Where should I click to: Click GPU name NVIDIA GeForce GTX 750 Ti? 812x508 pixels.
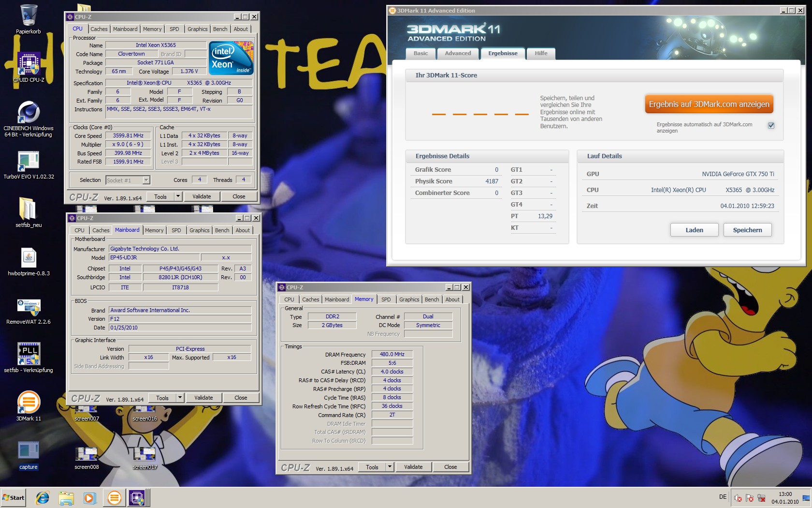(x=738, y=174)
